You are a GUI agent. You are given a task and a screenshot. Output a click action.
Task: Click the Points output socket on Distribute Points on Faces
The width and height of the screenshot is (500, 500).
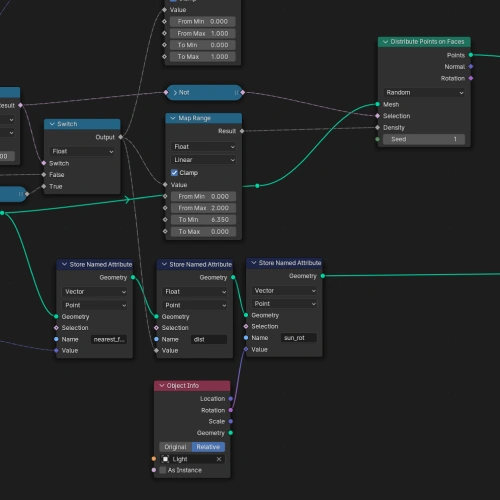[x=471, y=55]
